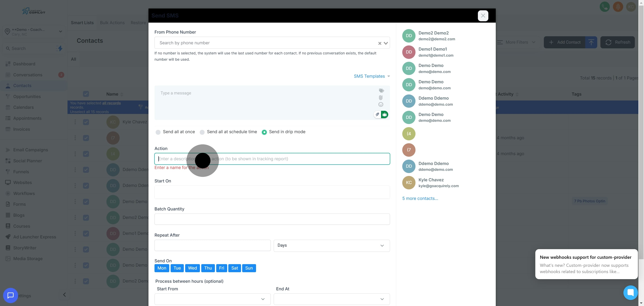Image resolution: width=644 pixels, height=306 pixels.
Task: Click the notification bell icon
Action: (x=618, y=7)
